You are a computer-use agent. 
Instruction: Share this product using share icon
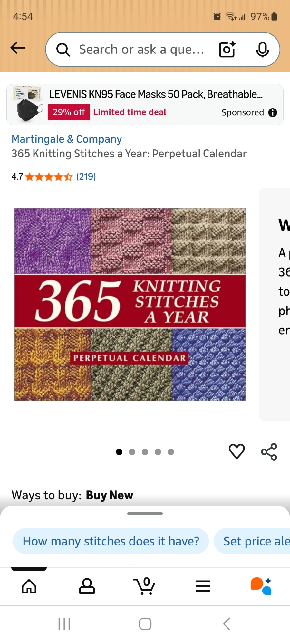coord(269,452)
